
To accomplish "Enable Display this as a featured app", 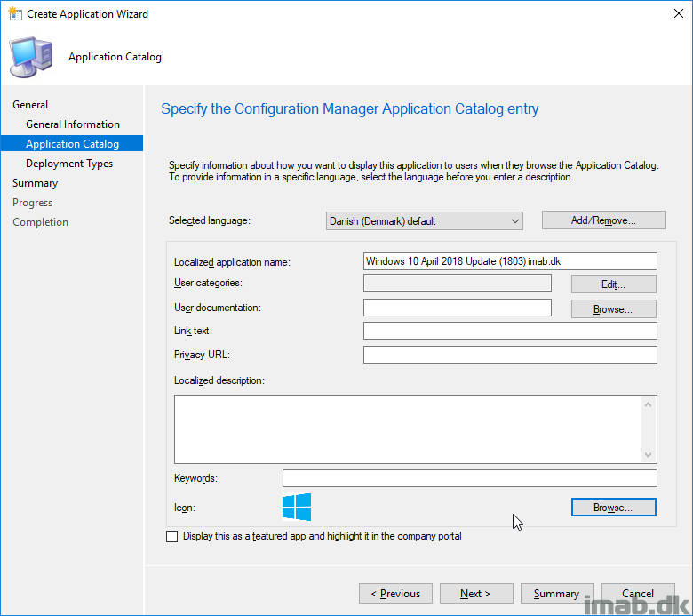I will (x=172, y=536).
